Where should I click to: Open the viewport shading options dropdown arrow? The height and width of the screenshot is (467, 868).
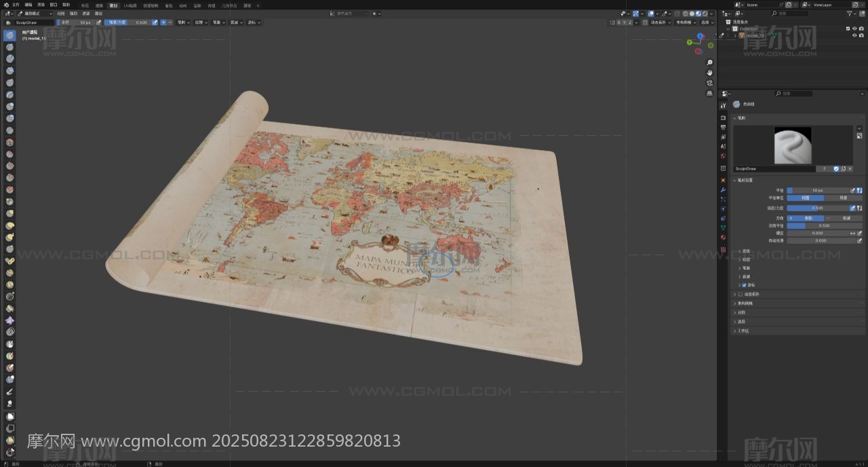[x=713, y=14]
